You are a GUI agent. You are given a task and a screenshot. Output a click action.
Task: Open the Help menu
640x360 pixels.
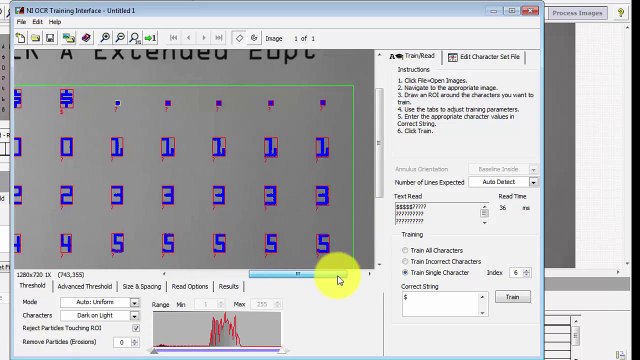[55, 22]
